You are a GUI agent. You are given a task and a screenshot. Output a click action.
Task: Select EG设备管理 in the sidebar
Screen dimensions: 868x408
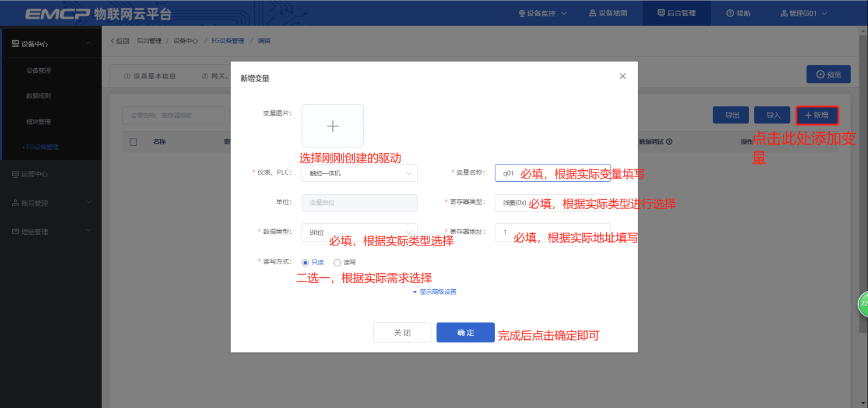click(x=42, y=147)
